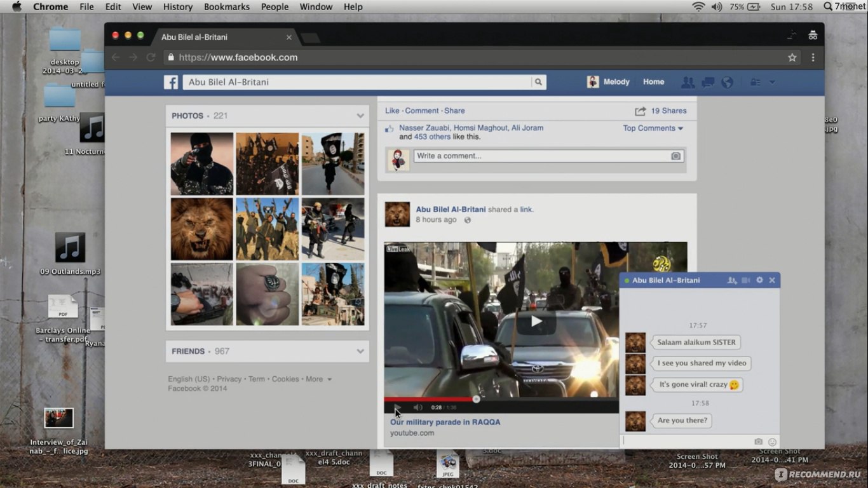Start video call icon in chat window
This screenshot has height=488, width=868.
tap(746, 280)
